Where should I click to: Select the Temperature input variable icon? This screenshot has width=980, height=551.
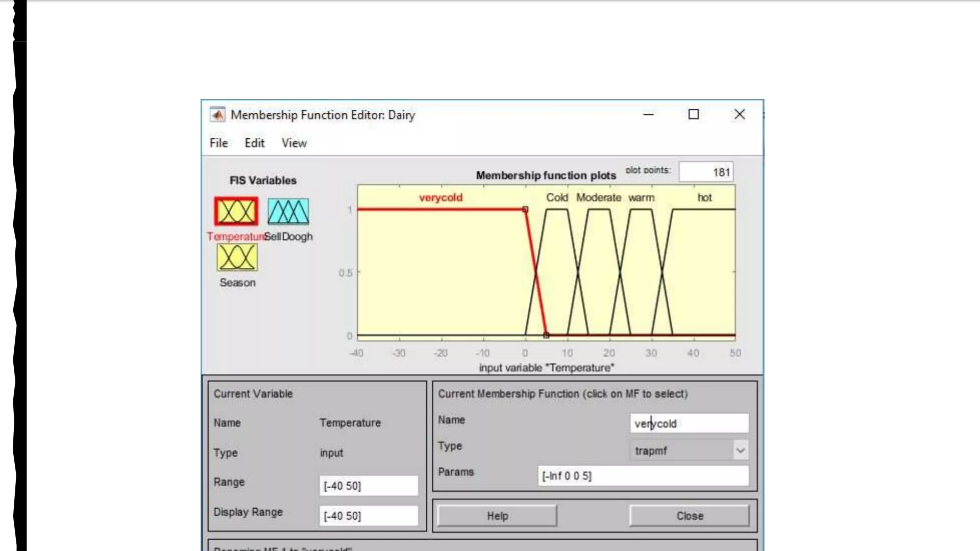[x=236, y=211]
